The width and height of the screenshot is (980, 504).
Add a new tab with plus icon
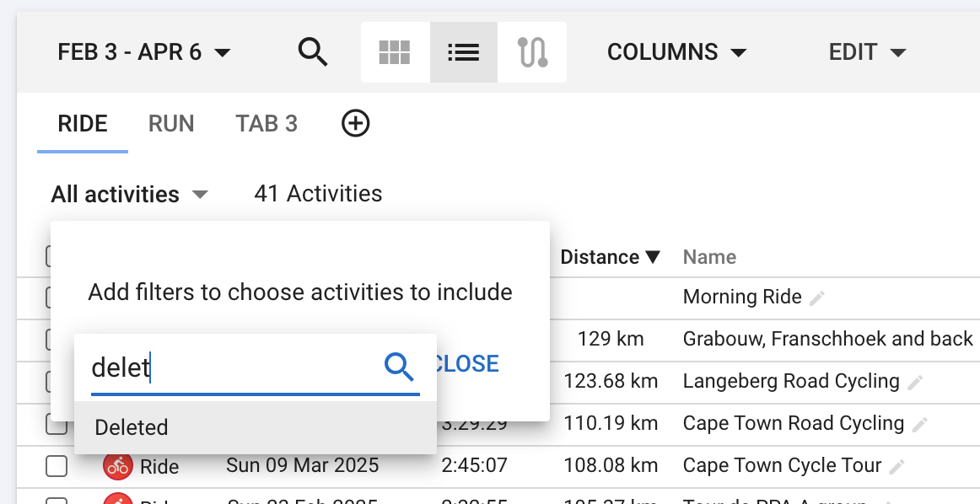point(356,123)
